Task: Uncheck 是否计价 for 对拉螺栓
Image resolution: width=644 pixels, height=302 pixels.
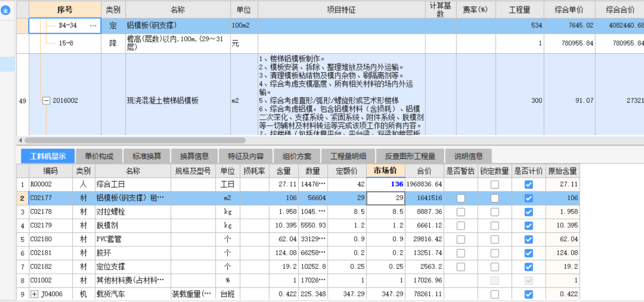Action: pyautogui.click(x=528, y=212)
